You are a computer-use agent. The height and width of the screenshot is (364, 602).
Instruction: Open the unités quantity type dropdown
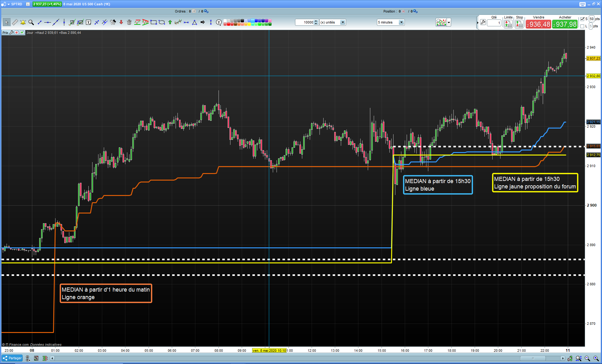pos(343,22)
